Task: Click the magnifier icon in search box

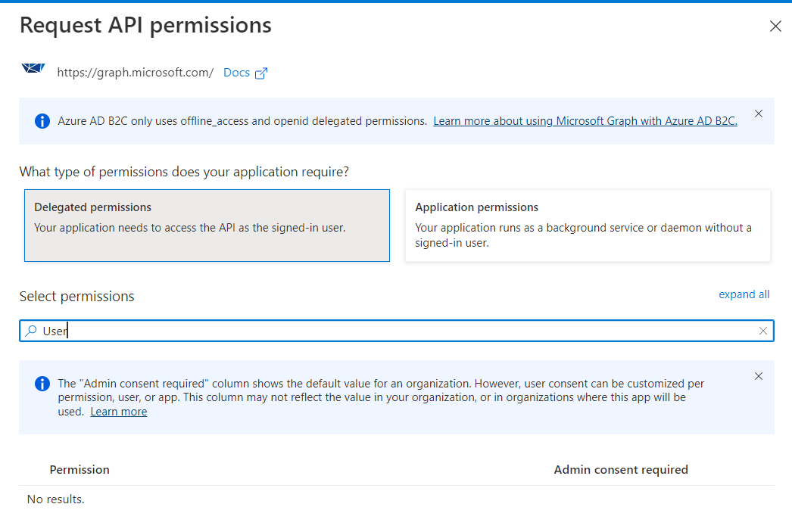Action: pos(31,331)
